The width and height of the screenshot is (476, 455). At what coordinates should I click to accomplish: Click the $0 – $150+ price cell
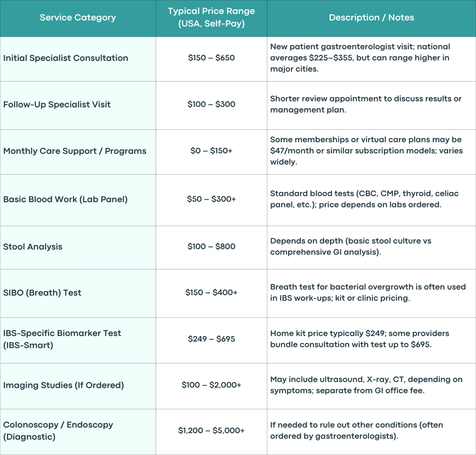(212, 152)
